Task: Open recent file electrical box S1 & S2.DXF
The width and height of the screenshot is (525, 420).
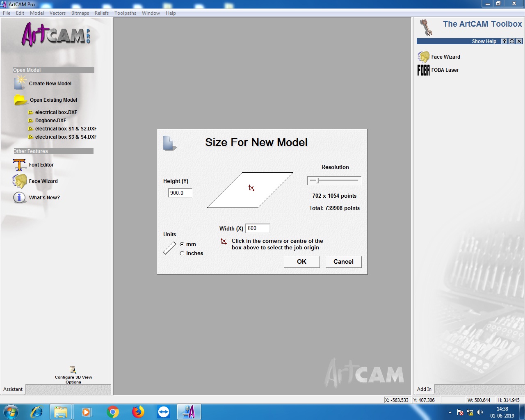Action: (x=66, y=129)
